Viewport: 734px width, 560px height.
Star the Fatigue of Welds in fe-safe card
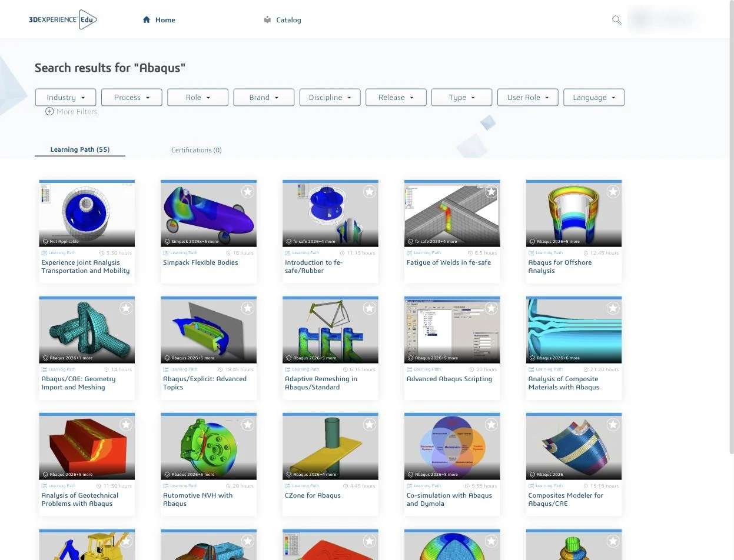[491, 192]
